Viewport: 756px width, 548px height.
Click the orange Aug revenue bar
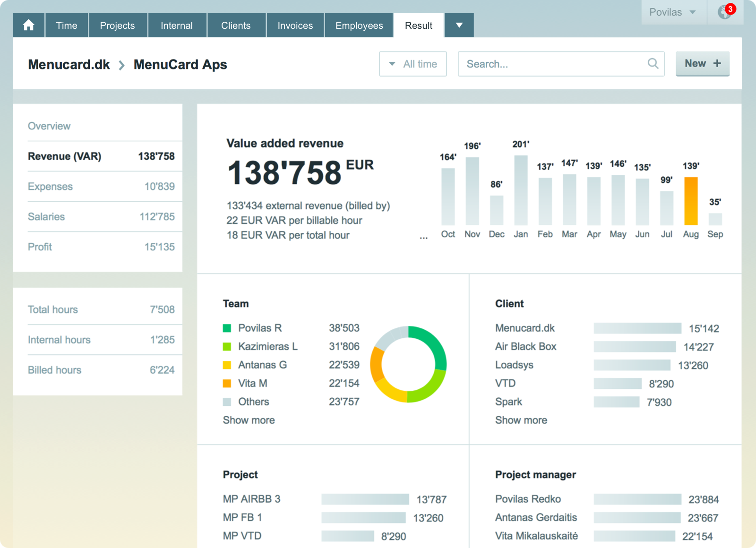(x=691, y=201)
